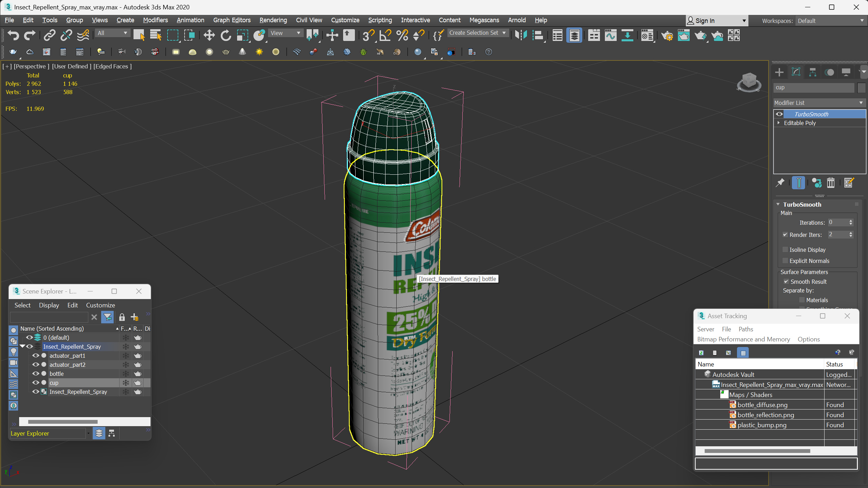This screenshot has height=488, width=868.
Task: Click the Redo arrow in main toolbar
Action: [x=30, y=35]
